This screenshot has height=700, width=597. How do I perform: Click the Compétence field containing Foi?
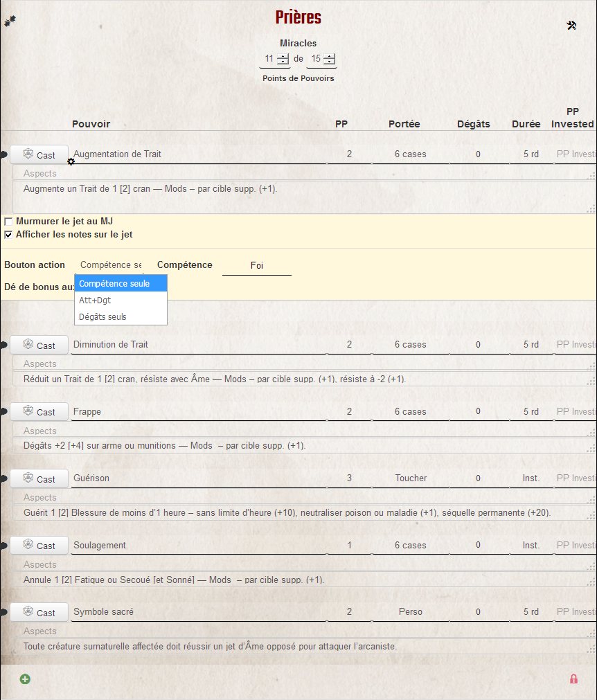coord(256,265)
